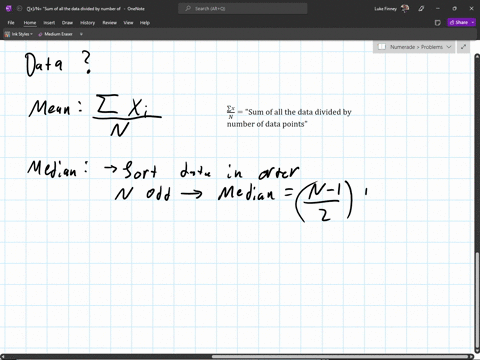Click the Search (Alt+Q) field

243,9
